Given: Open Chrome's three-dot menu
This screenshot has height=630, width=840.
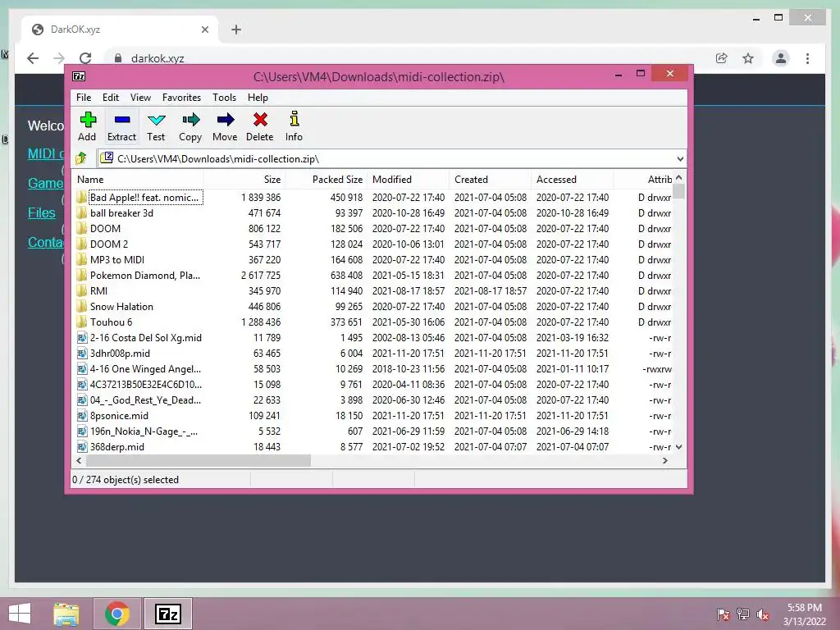Looking at the screenshot, I should tap(807, 58).
